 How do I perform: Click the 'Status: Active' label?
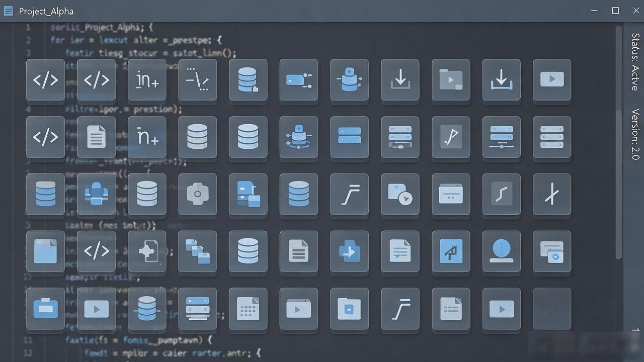635,62
